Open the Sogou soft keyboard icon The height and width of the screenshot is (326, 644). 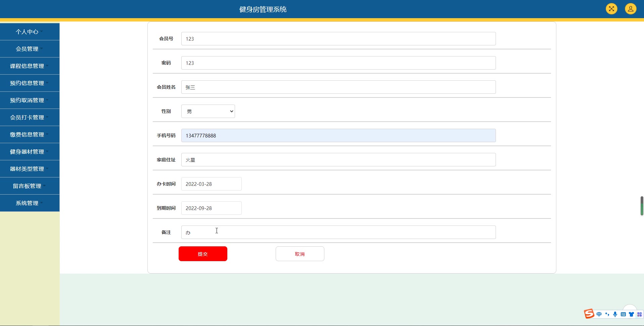(623, 314)
